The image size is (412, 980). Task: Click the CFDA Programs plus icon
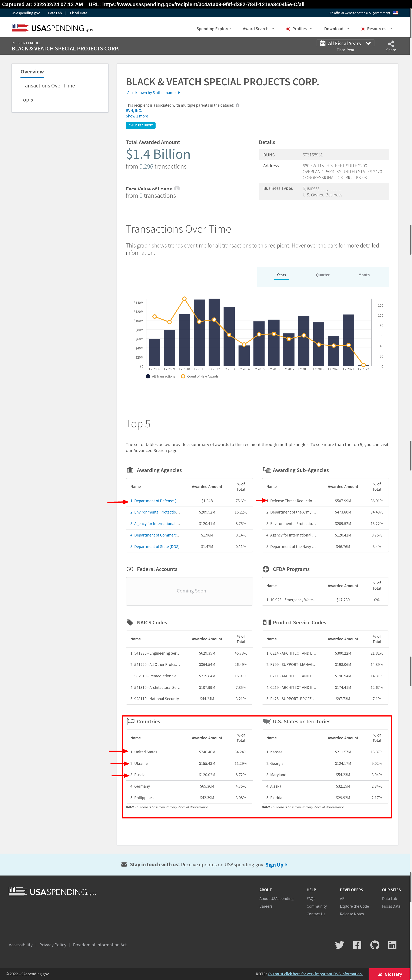(x=266, y=569)
